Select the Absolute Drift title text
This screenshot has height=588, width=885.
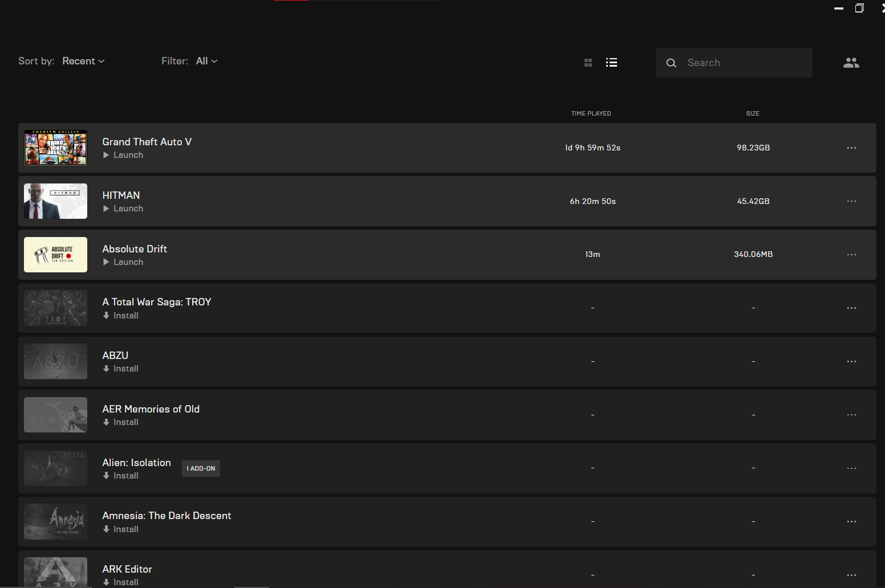(x=135, y=249)
